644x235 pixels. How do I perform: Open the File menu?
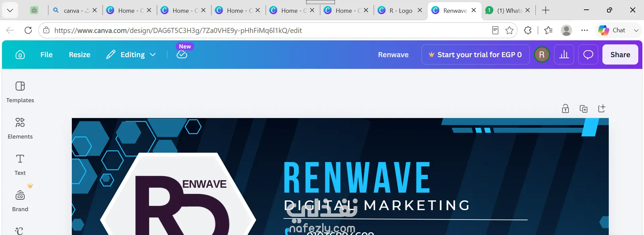click(46, 55)
